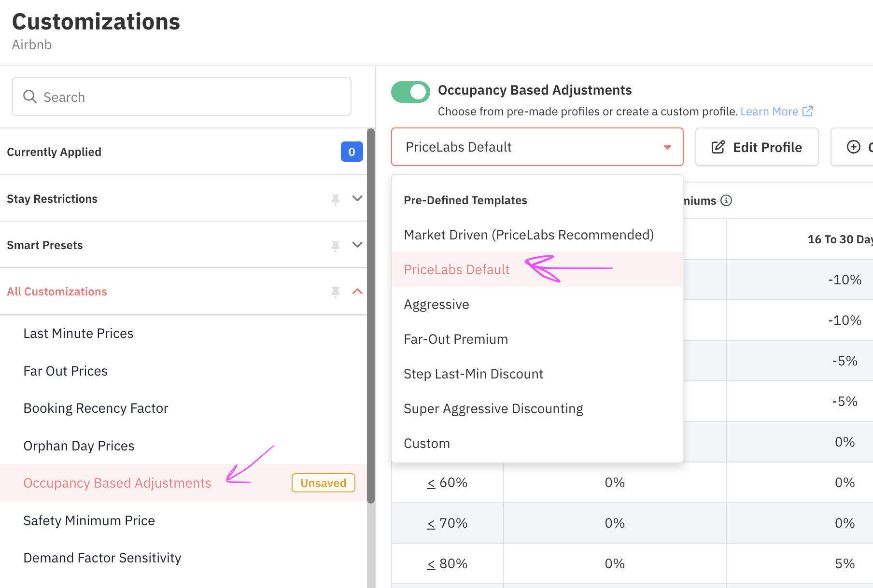The width and height of the screenshot is (873, 588).
Task: Choose Super Aggressive Discounting template
Action: coord(493,409)
